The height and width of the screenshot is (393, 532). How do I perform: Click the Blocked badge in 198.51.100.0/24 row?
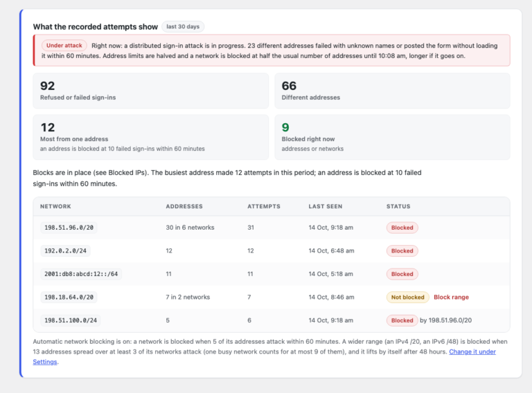[402, 320]
